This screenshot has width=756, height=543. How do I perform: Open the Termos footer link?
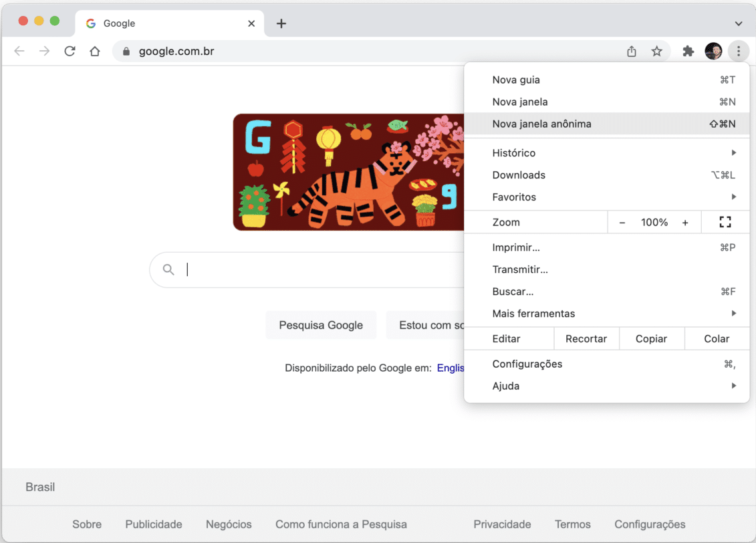(x=572, y=524)
